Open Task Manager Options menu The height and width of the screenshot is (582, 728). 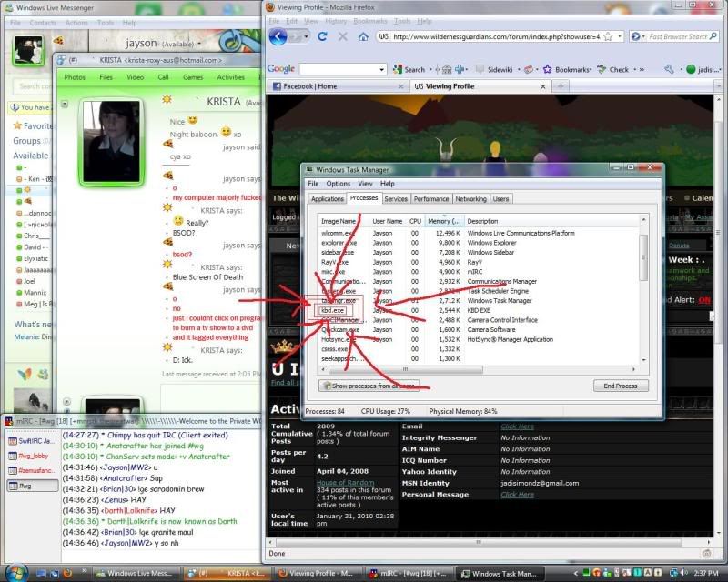click(338, 184)
